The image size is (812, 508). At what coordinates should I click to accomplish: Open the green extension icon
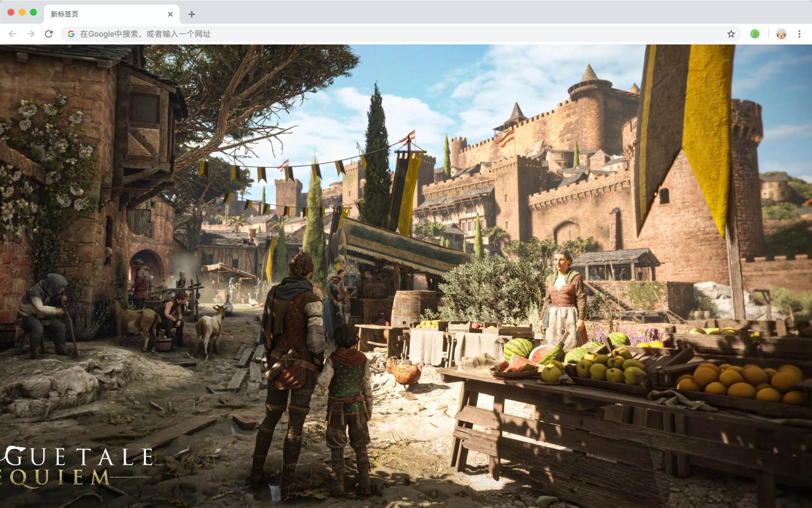coord(755,34)
